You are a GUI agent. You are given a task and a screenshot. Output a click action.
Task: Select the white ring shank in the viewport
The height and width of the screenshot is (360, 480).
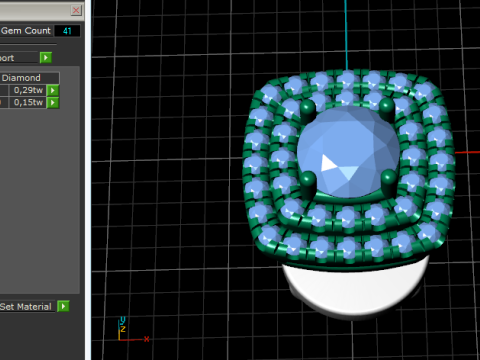(x=355, y=288)
